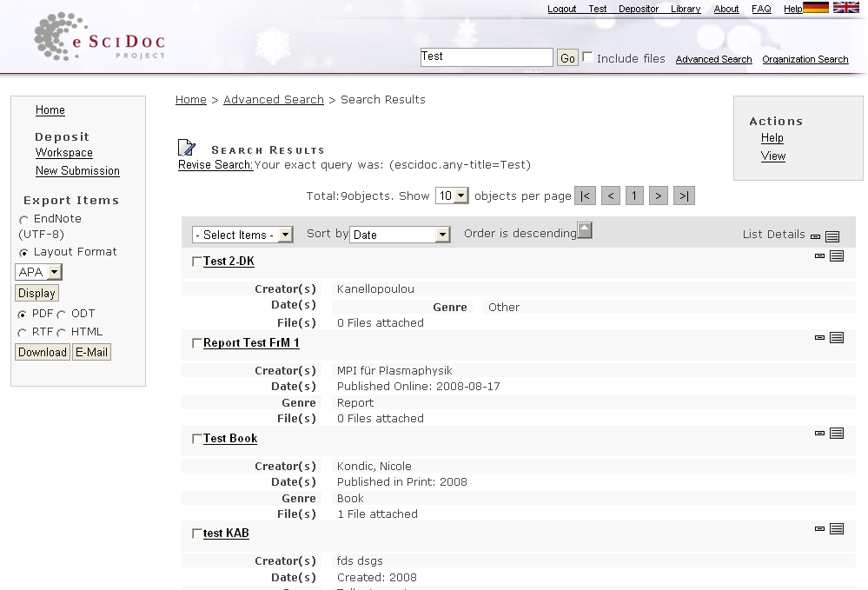Toggle the sort order arrow icon

pos(585,230)
